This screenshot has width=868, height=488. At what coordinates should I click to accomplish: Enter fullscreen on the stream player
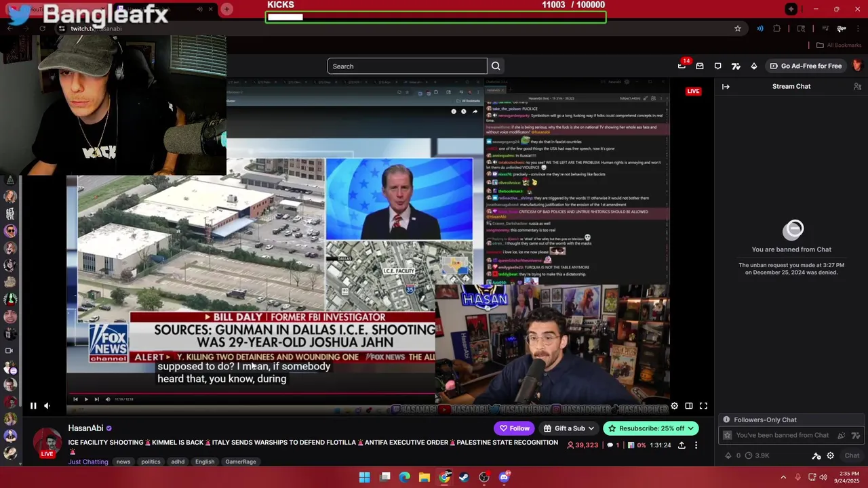click(703, 406)
